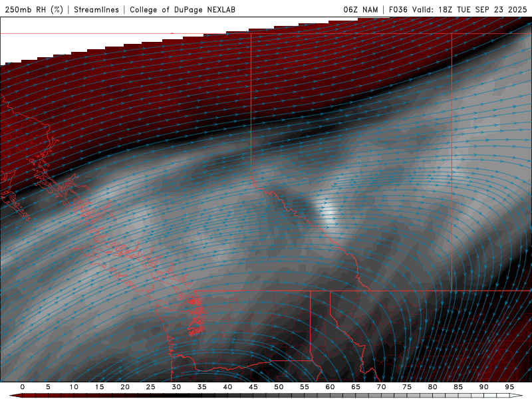Click the colorbar label "85"

coord(458,387)
